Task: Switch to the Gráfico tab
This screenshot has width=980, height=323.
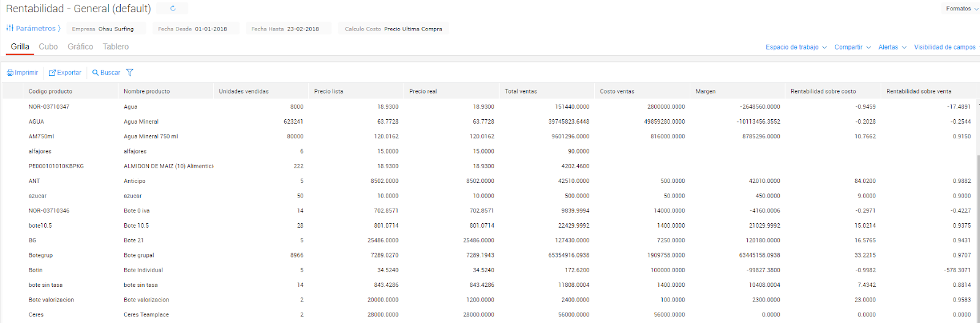Action: (x=80, y=46)
